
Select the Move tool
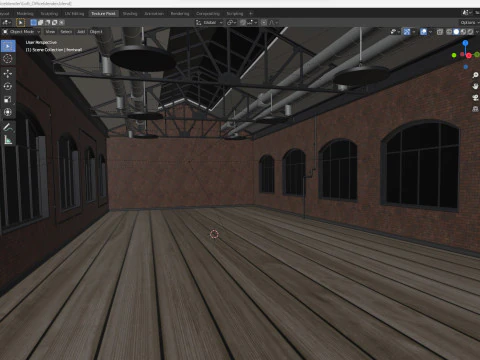(8, 73)
